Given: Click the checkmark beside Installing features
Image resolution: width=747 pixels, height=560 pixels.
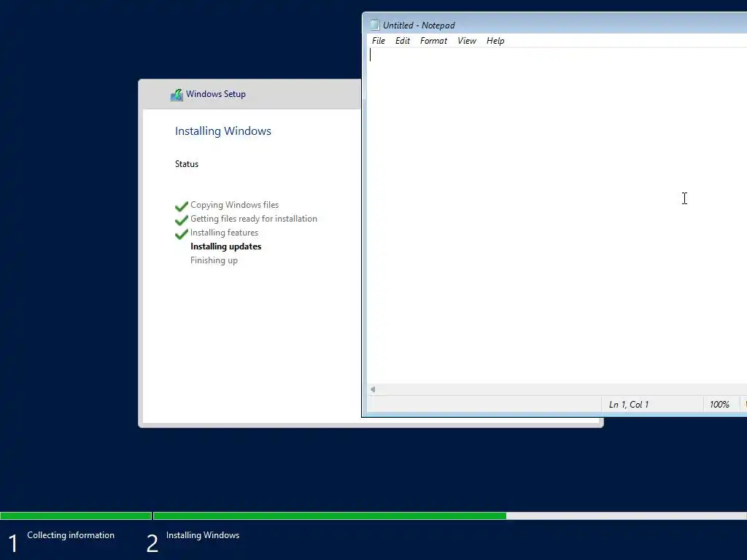Looking at the screenshot, I should [182, 234].
